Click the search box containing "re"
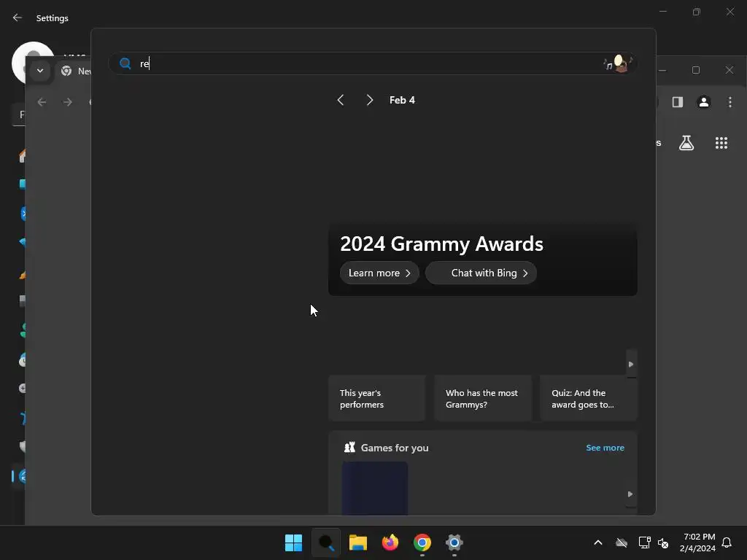 tap(373, 63)
